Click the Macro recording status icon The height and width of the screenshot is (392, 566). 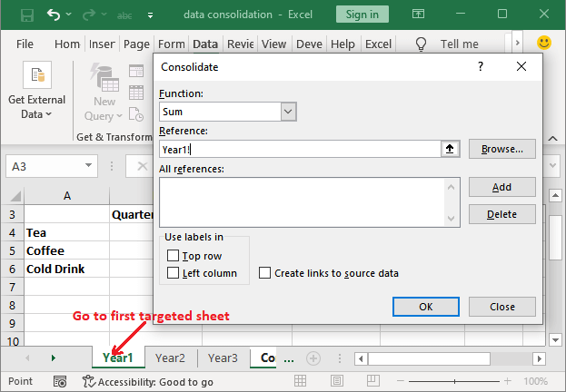point(60,381)
